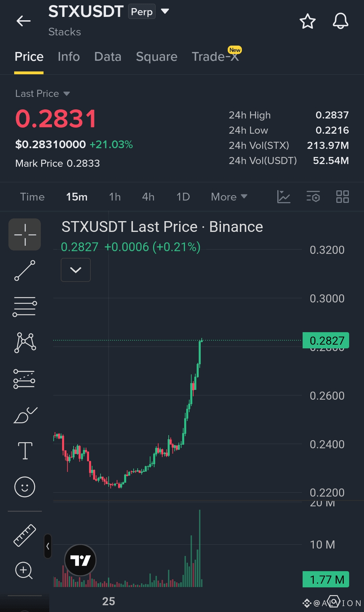Viewport: 364px width, 612px height.
Task: Click the date label 25 on time axis
Action: 109,601
